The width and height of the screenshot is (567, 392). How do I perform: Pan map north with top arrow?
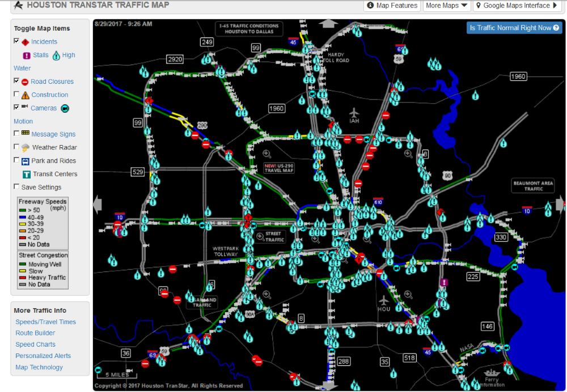coord(328,24)
